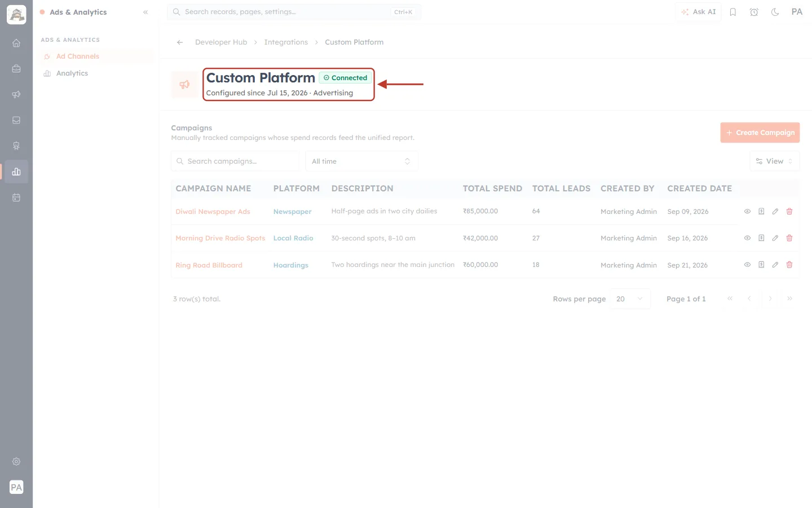Select Ad Channels in sidebar

click(x=96, y=56)
